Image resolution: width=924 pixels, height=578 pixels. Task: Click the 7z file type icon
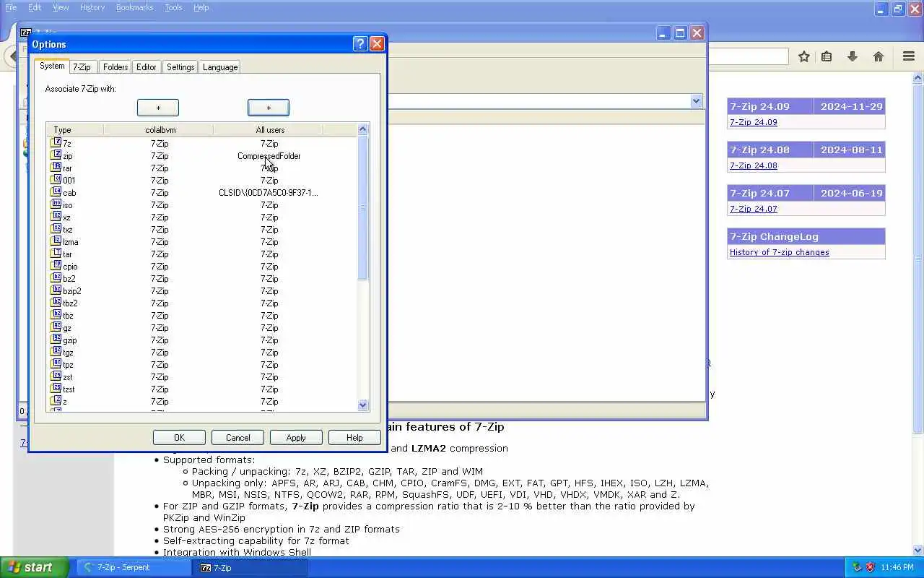tap(56, 143)
